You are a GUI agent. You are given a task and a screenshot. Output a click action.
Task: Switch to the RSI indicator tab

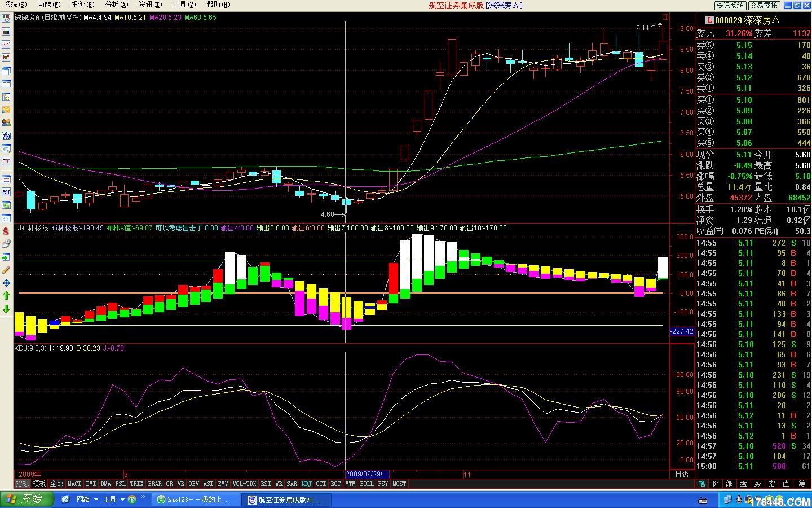266,484
